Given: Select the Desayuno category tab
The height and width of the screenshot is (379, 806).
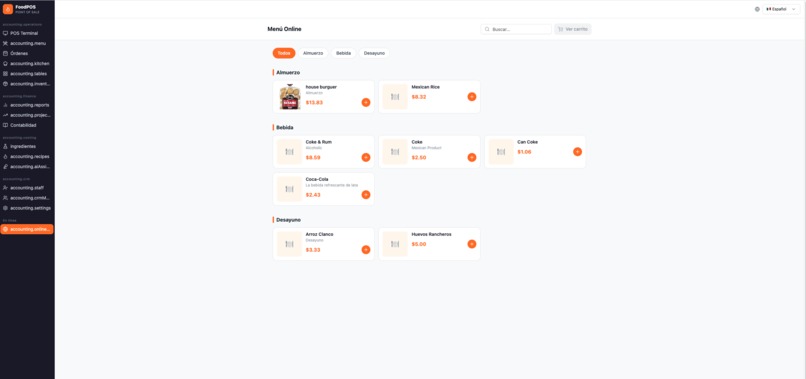Looking at the screenshot, I should pos(374,53).
